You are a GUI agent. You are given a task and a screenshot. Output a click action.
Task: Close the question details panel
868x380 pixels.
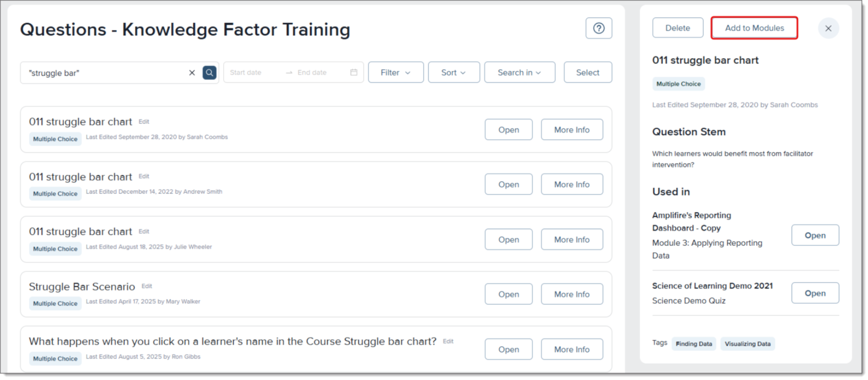(x=828, y=28)
